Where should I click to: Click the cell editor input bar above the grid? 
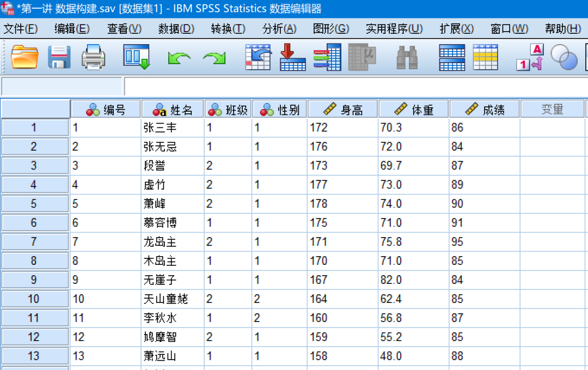pos(356,87)
